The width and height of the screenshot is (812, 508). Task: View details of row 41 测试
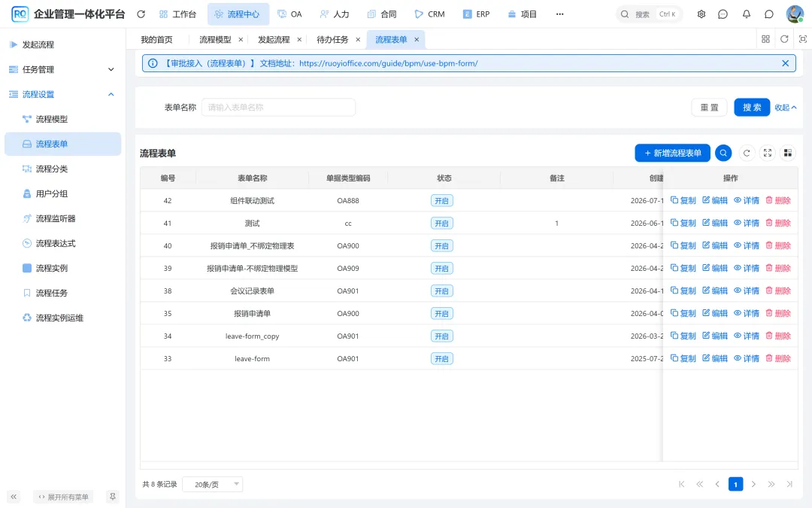[747, 223]
